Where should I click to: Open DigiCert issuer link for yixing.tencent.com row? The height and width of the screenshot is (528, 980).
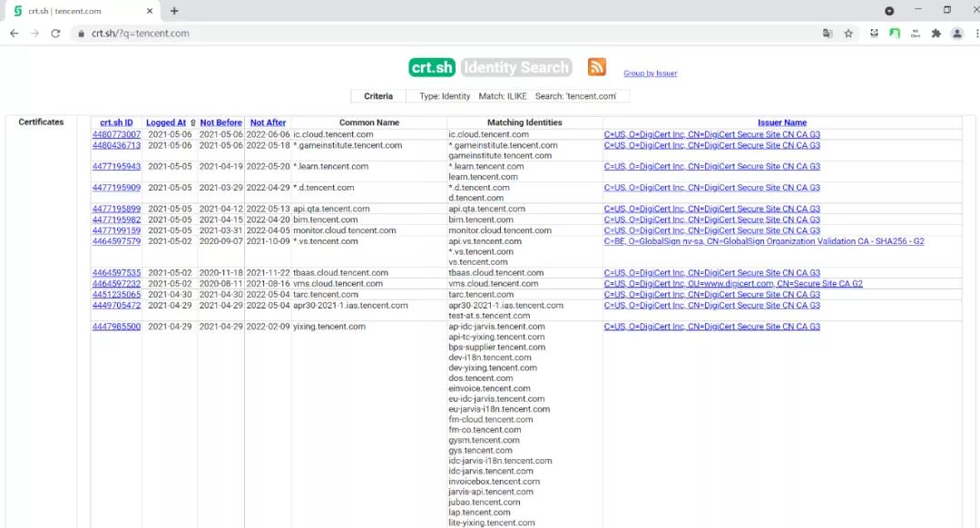pos(712,327)
